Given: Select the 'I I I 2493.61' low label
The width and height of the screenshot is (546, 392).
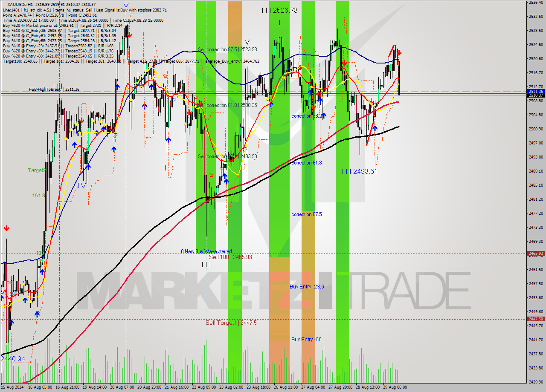Looking at the screenshot, I should (360, 171).
